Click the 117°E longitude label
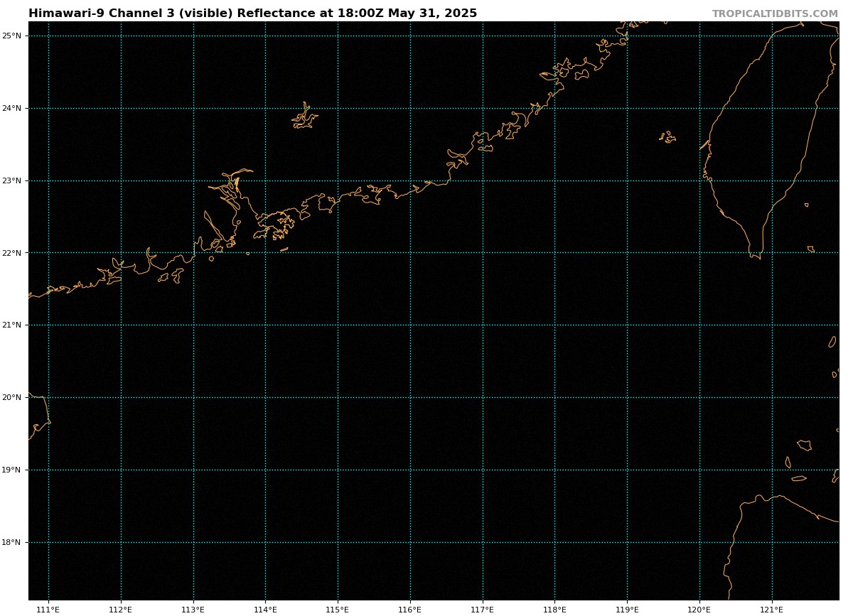Screen dimensions: 853x616 coord(483,610)
